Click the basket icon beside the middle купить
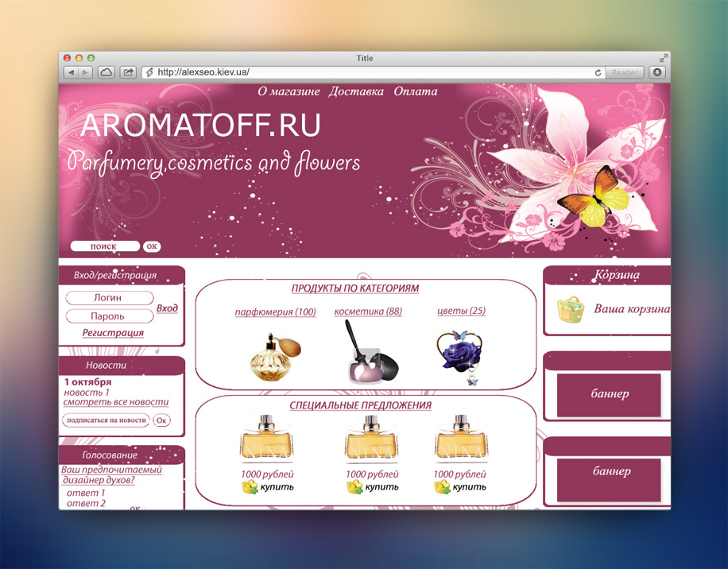This screenshot has width=728, height=569. coord(353,486)
